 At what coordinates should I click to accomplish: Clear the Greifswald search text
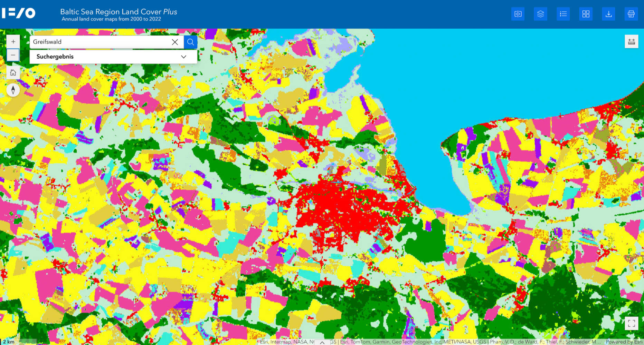pos(175,42)
